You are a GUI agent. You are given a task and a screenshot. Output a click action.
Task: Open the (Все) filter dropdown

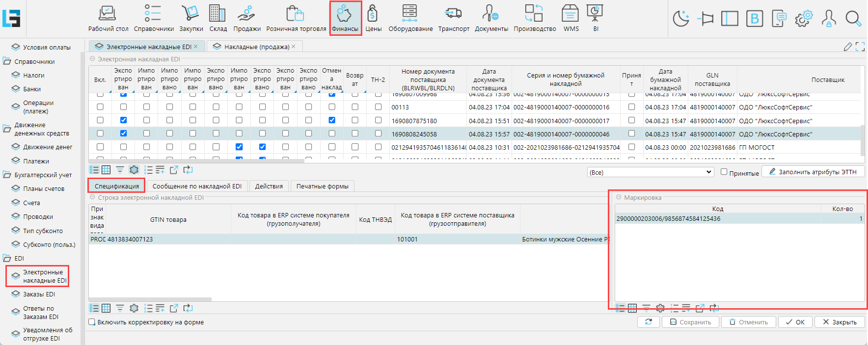pos(650,172)
